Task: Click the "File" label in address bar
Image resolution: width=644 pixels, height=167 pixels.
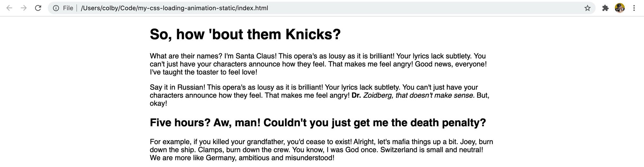Action: pyautogui.click(x=68, y=8)
